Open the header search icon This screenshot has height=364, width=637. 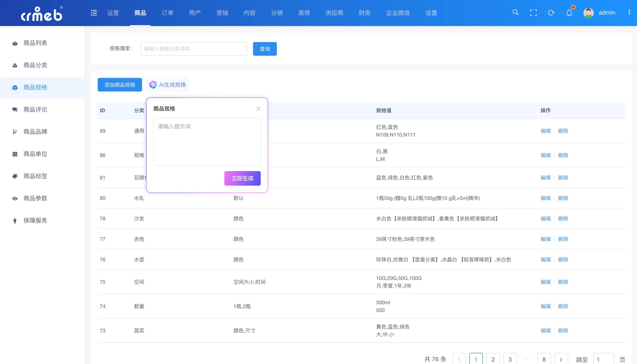click(x=515, y=12)
